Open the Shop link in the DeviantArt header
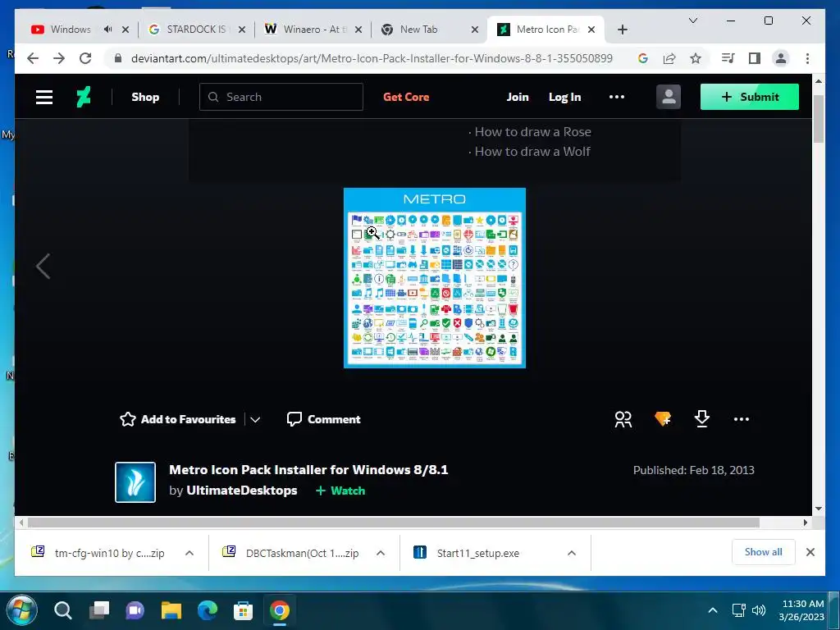840x630 pixels. [145, 97]
